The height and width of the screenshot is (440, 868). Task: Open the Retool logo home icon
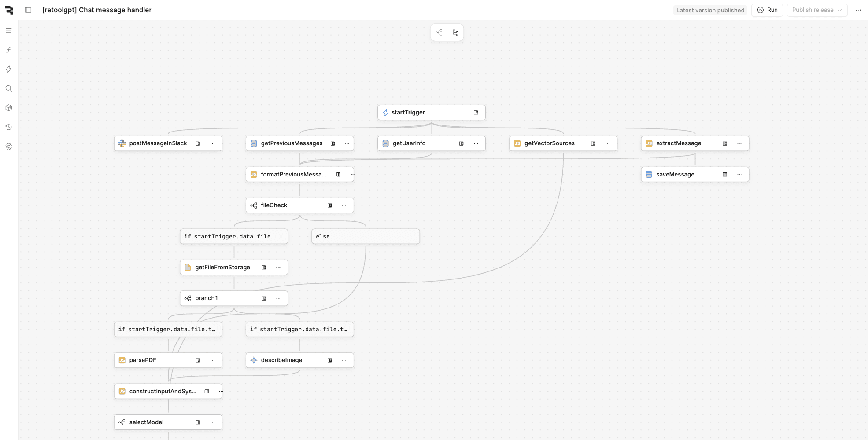[9, 10]
